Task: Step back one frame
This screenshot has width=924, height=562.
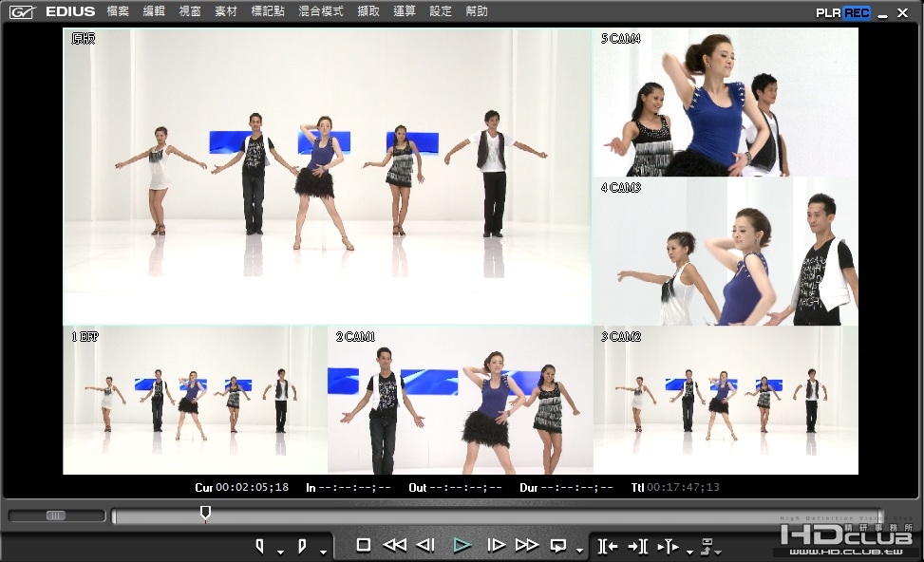Action: (x=425, y=546)
